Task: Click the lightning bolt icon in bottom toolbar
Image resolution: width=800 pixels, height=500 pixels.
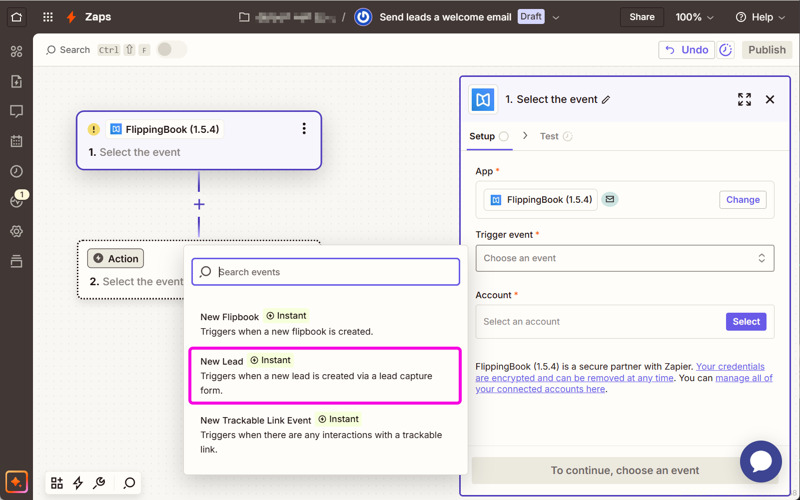Action: (x=78, y=483)
